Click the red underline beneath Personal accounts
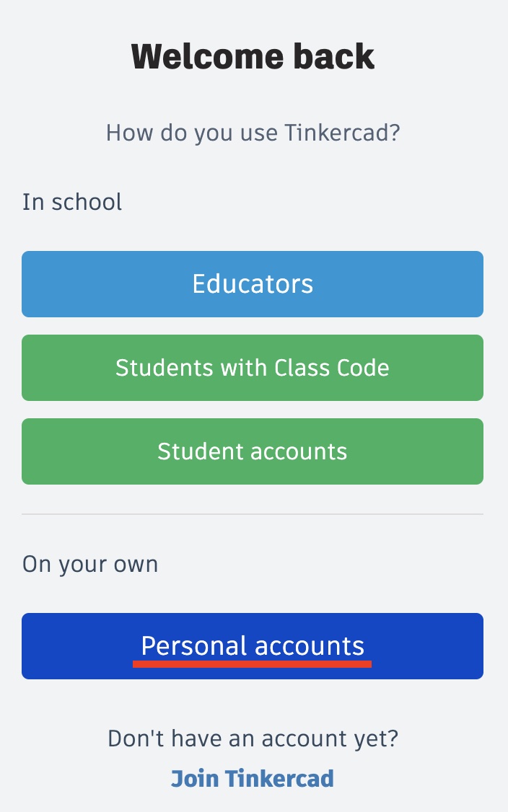This screenshot has height=812, width=508. (x=253, y=663)
